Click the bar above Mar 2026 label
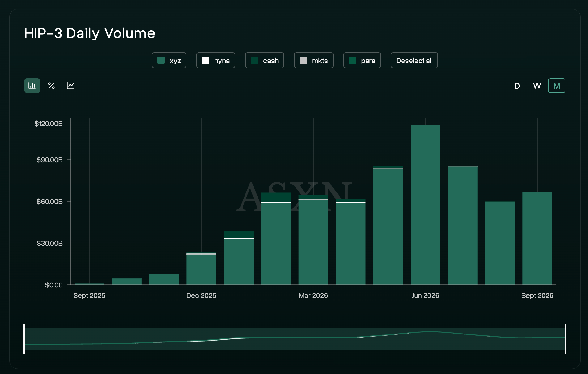 [313, 240]
